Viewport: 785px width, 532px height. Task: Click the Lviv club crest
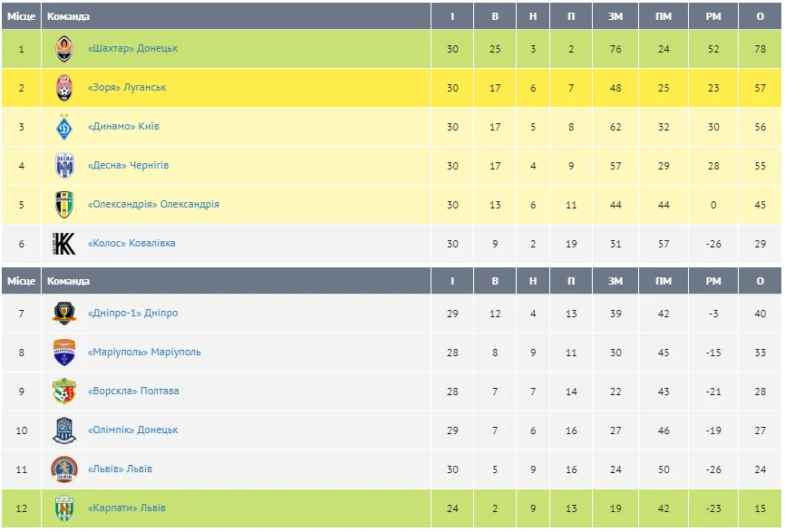pyautogui.click(x=63, y=469)
